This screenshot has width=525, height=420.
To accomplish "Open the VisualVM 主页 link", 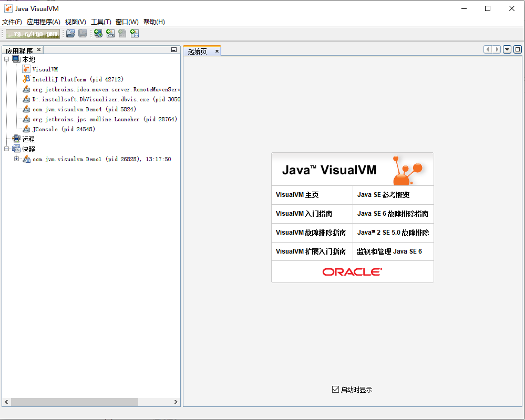I will coord(297,195).
